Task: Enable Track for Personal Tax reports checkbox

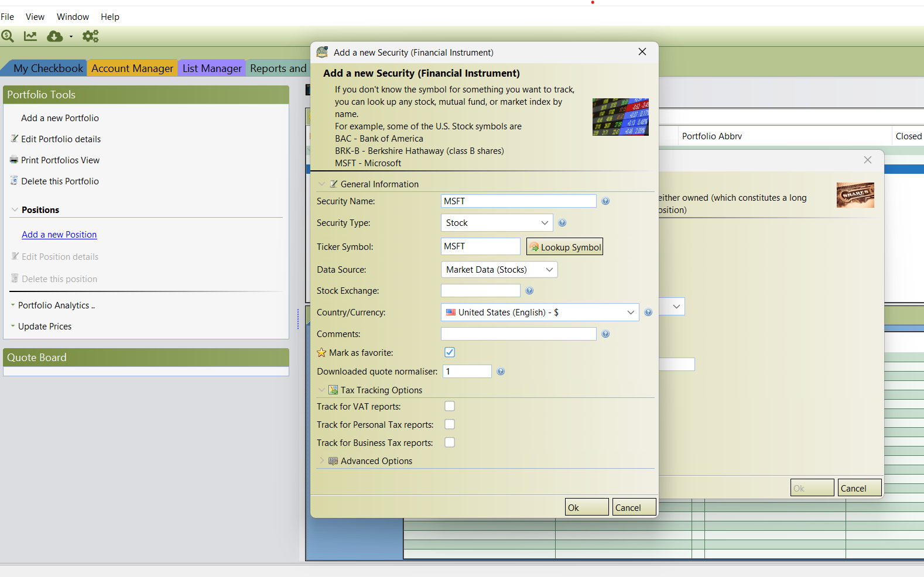Action: [450, 424]
